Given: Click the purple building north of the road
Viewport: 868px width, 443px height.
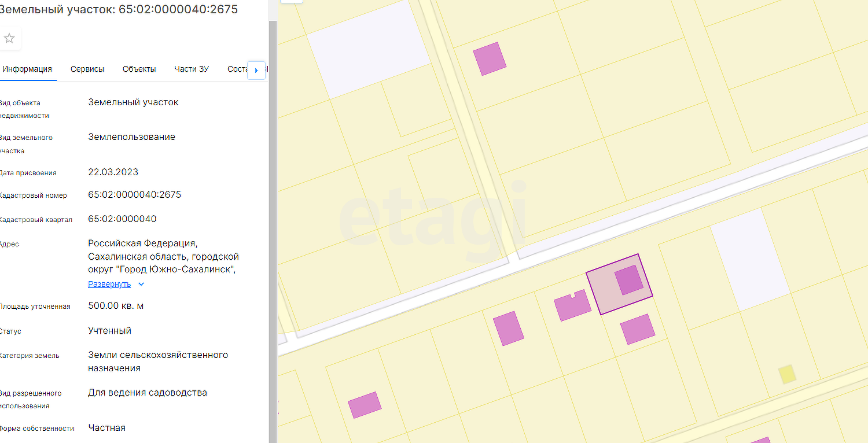Looking at the screenshot, I should (490, 58).
